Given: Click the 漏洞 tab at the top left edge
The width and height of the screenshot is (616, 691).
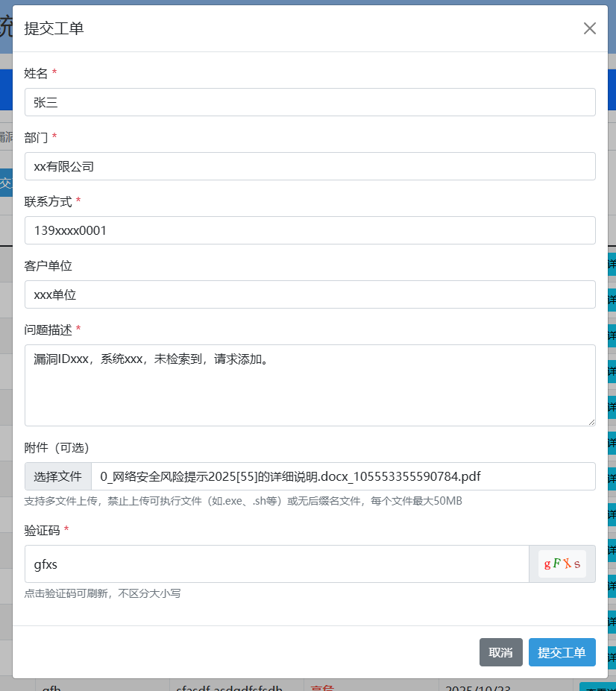Looking at the screenshot, I should (x=6, y=138).
